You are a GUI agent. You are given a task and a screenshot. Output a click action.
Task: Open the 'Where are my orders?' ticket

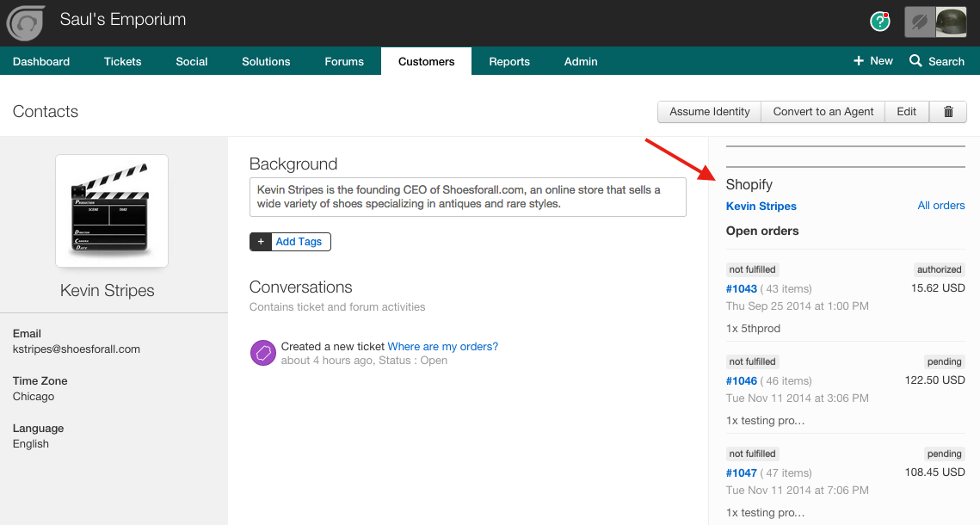[x=442, y=347]
